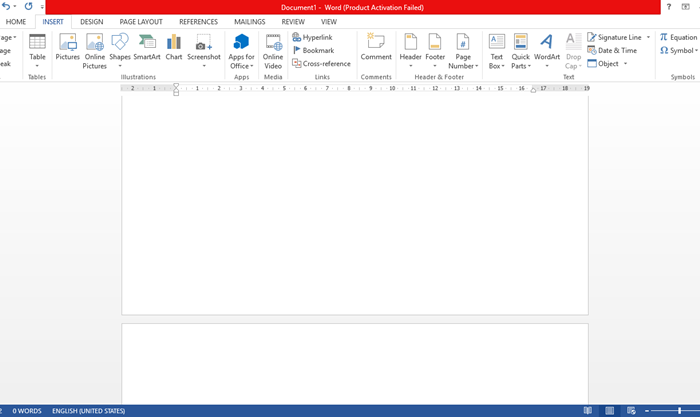Image resolution: width=700 pixels, height=417 pixels.
Task: Insert a Chart
Action: (174, 48)
